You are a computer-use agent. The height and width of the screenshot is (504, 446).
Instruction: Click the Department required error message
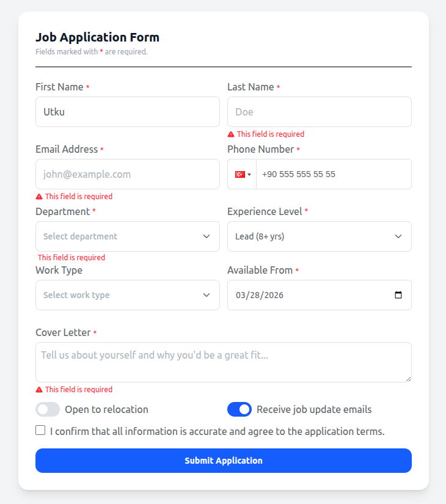coord(71,257)
